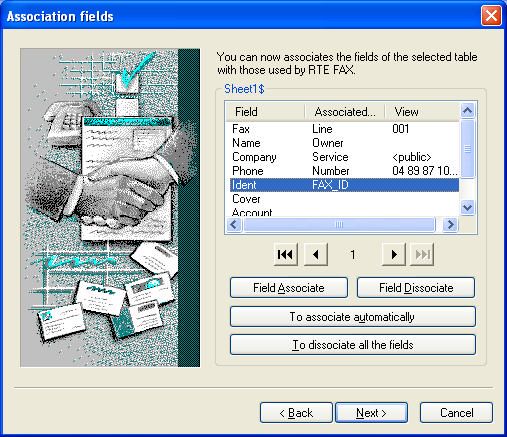Click the list's down scroll arrow
The image size is (507, 437).
coord(467,208)
